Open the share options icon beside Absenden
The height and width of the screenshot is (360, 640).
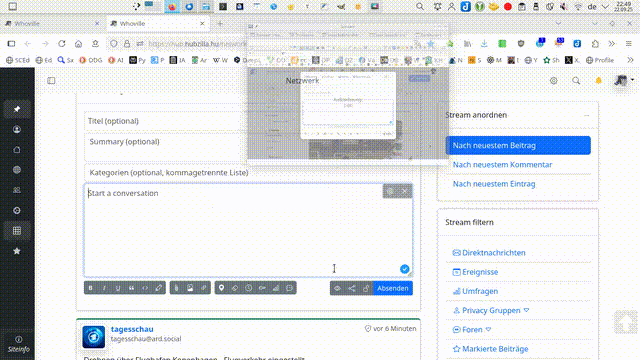click(x=352, y=288)
